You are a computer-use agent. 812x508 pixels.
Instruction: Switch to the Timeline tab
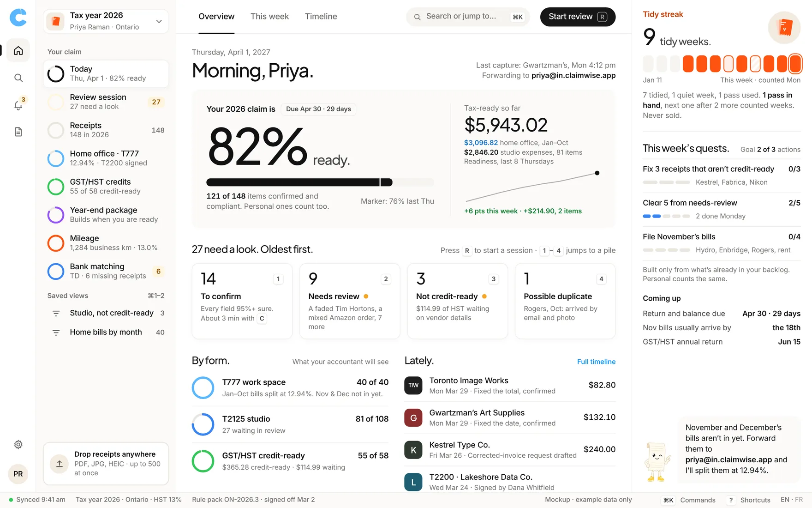[321, 17]
